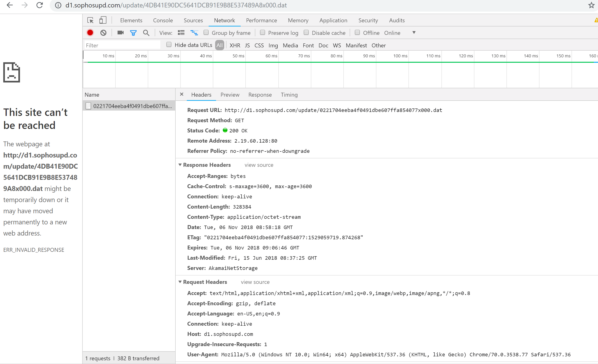Filter requests by Media
The height and width of the screenshot is (364, 598).
click(290, 45)
